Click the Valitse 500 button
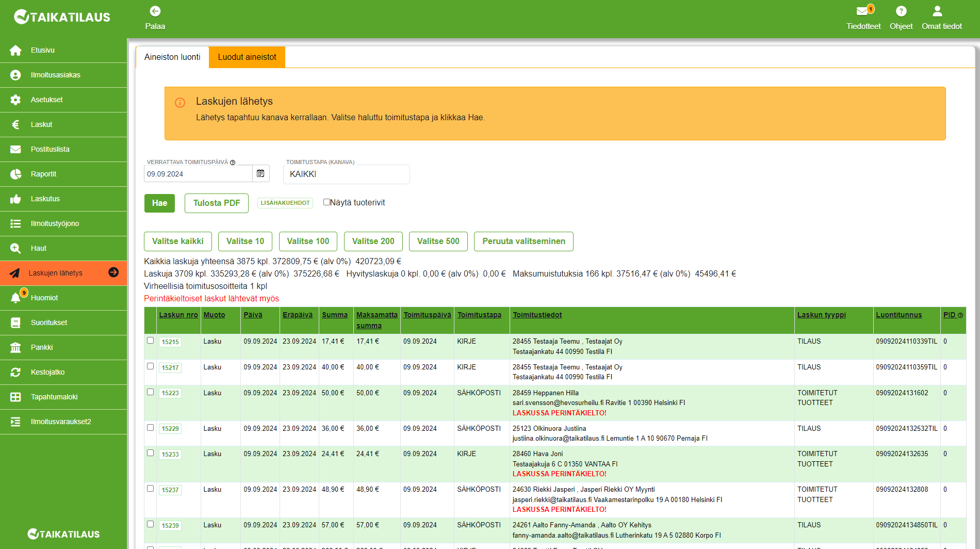The width and height of the screenshot is (980, 549). point(438,241)
